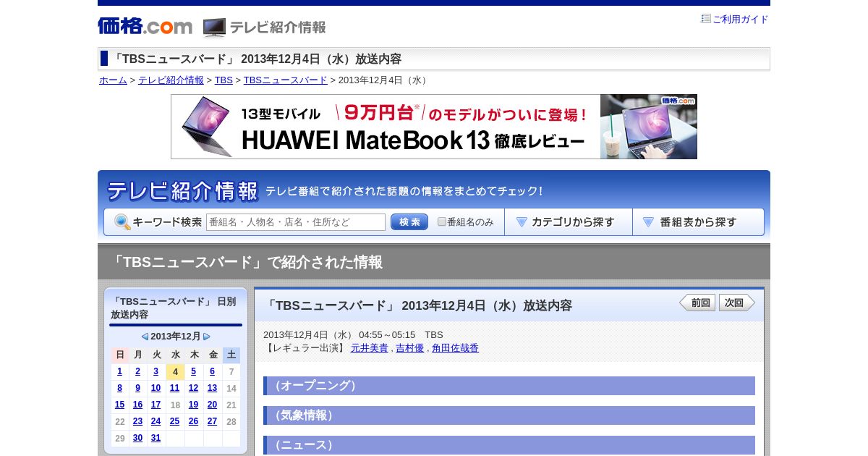
Task: Select December 1 in the calendar
Action: coord(119,371)
